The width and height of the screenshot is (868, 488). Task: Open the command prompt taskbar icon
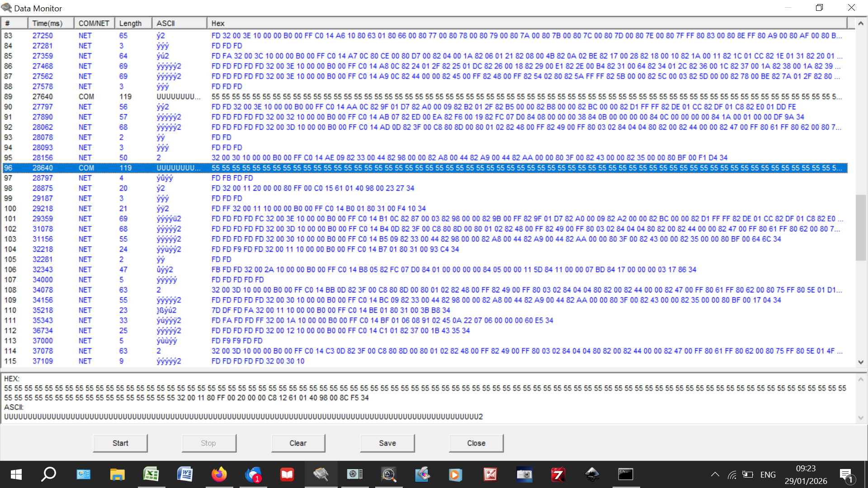click(x=626, y=474)
